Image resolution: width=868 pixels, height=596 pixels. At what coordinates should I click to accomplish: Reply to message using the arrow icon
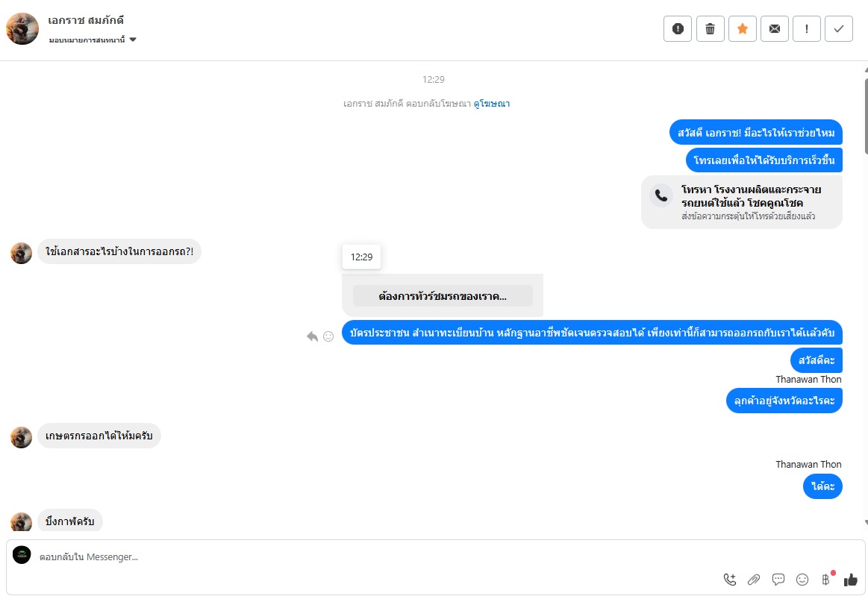[x=312, y=336]
